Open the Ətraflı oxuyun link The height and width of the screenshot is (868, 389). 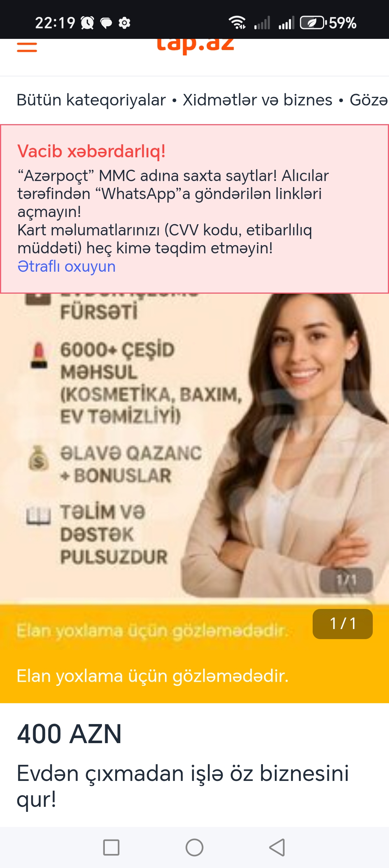(x=67, y=267)
